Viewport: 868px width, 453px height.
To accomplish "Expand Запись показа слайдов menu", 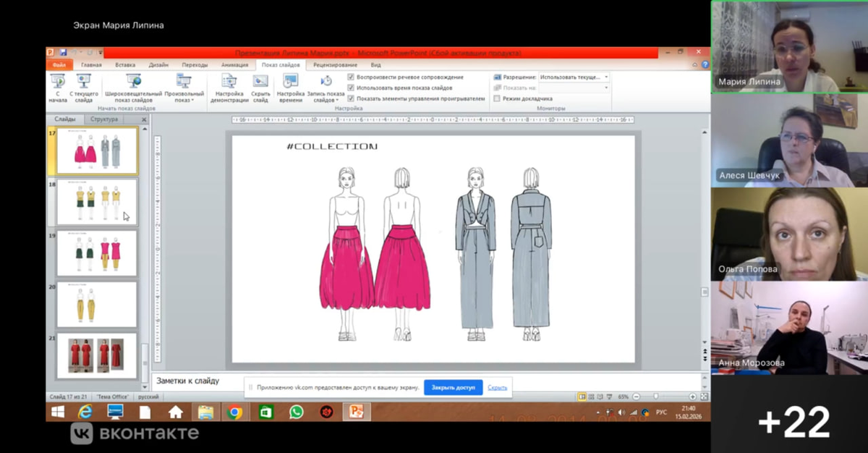I will tap(326, 100).
